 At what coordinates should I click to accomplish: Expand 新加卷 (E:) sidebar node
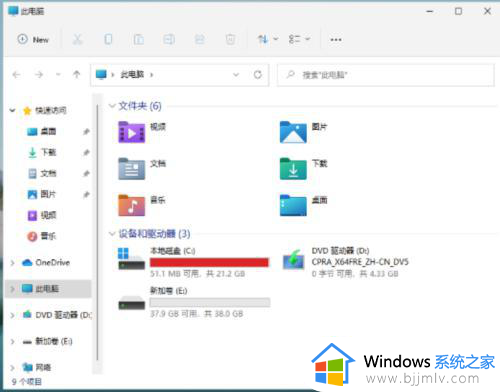pyautogui.click(x=13, y=341)
